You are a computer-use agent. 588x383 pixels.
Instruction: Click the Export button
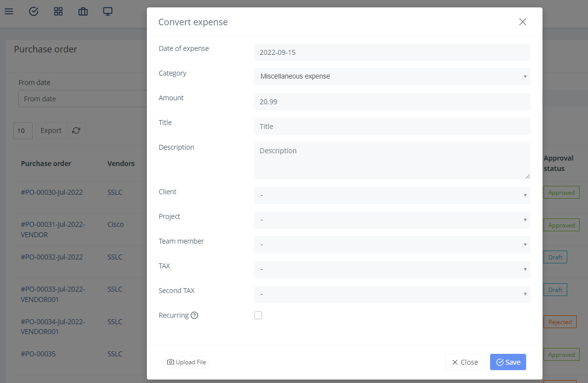point(50,130)
